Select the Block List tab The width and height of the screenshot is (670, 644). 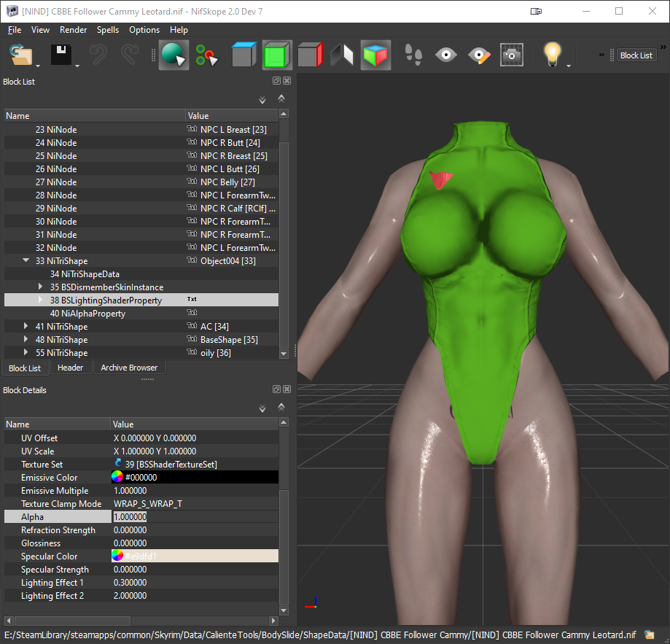pyautogui.click(x=25, y=368)
